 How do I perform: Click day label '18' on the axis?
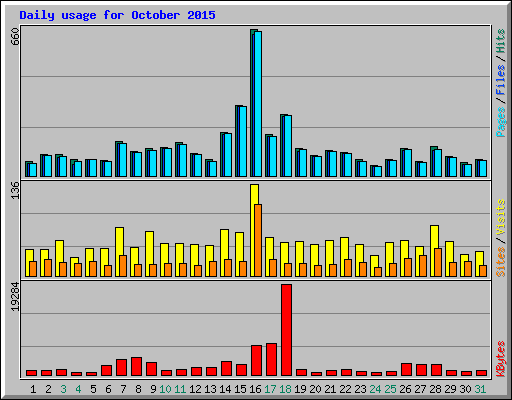coord(285,389)
